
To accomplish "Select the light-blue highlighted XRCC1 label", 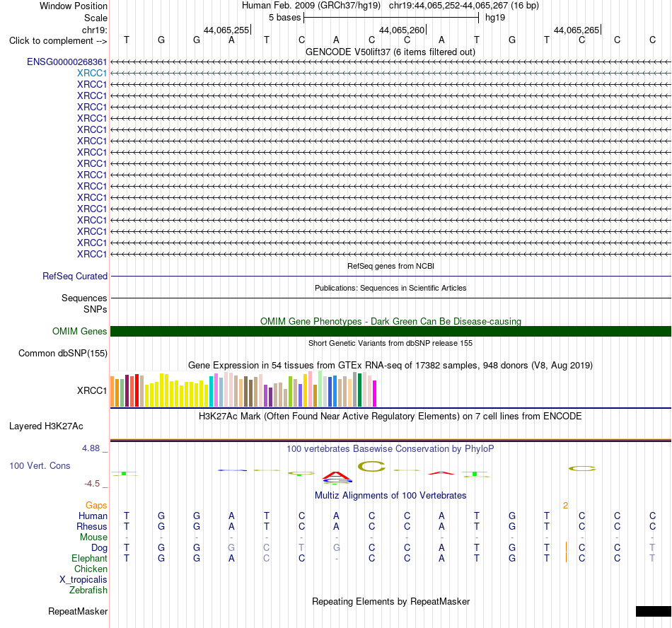I will (92, 74).
